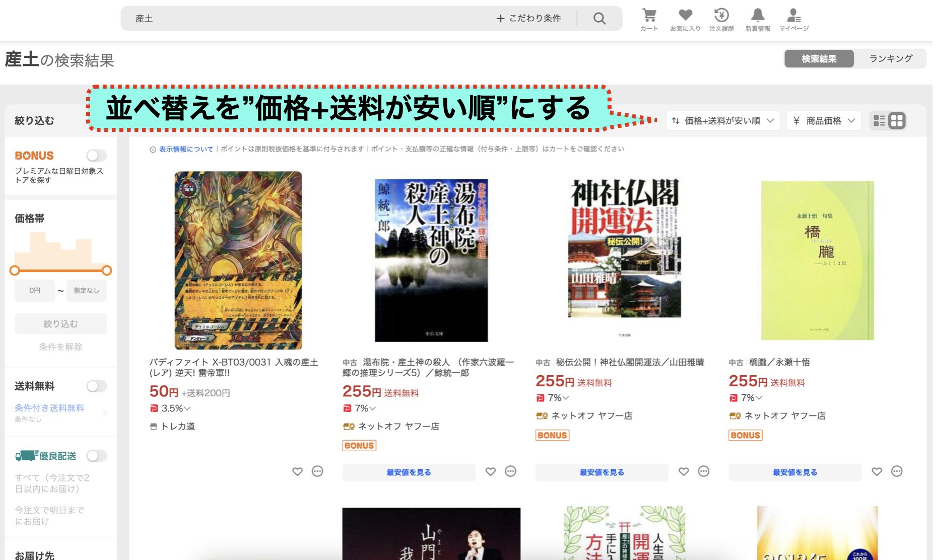Screen dimensions: 936x560
Task: Click 最安値を見る for 湯布院 book
Action: pyautogui.click(x=409, y=472)
